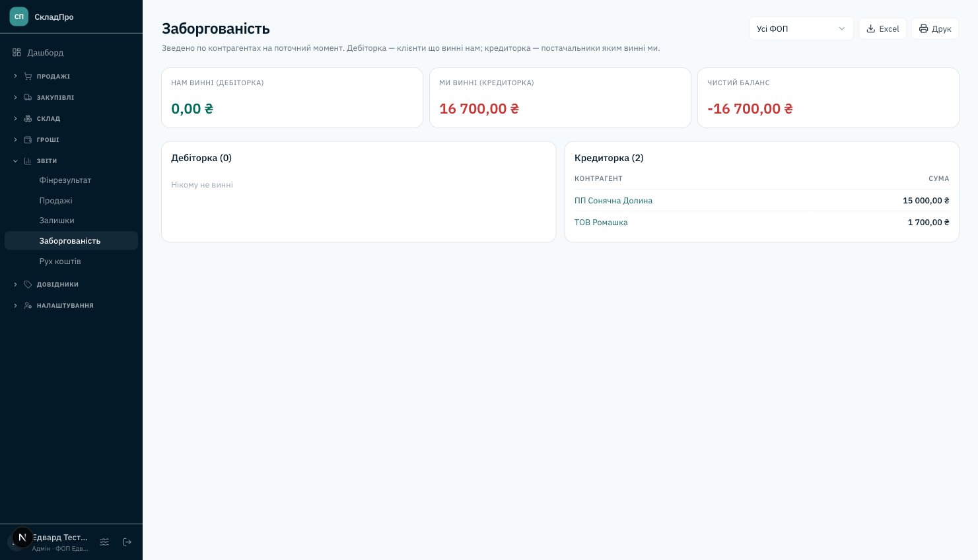978x560 pixels.
Task: Expand the Гроші section chevron
Action: pyautogui.click(x=15, y=139)
